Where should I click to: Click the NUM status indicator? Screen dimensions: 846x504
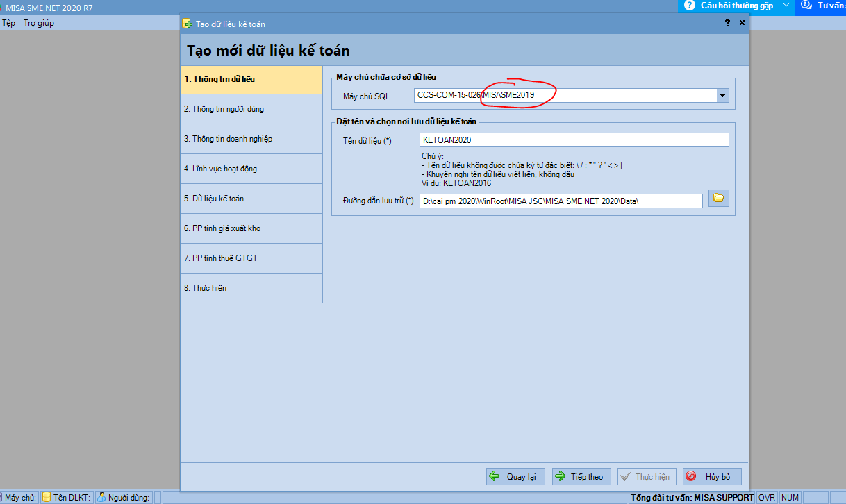[x=790, y=497]
